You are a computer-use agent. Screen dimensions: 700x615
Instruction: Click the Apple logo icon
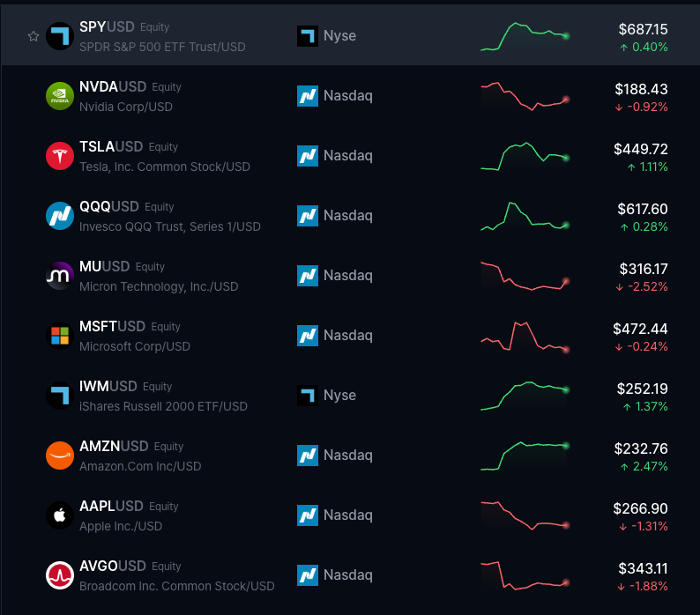tap(59, 515)
